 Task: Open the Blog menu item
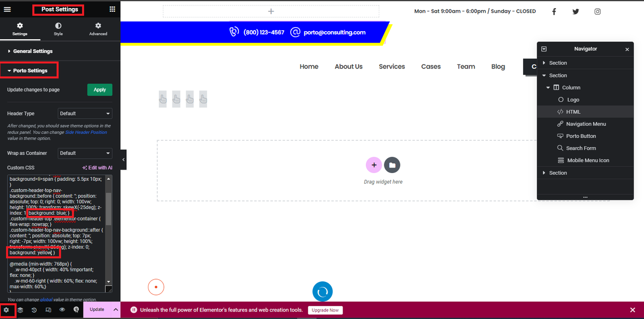pyautogui.click(x=498, y=66)
